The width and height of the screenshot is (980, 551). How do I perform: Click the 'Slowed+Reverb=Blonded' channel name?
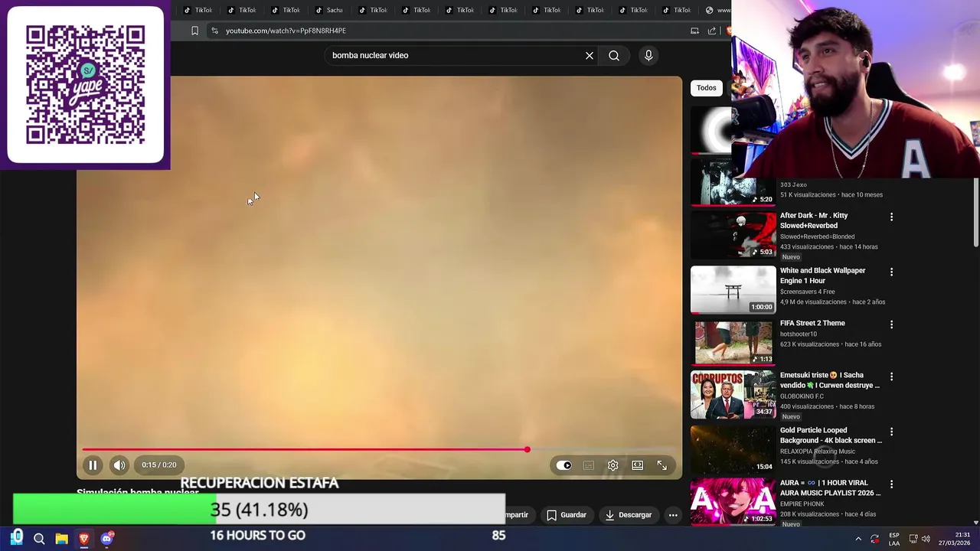pyautogui.click(x=817, y=236)
